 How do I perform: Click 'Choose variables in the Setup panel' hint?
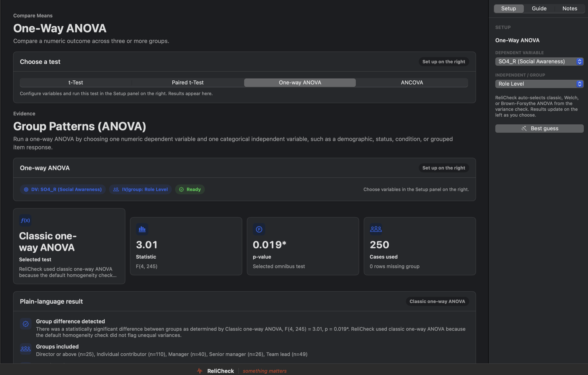(x=416, y=189)
